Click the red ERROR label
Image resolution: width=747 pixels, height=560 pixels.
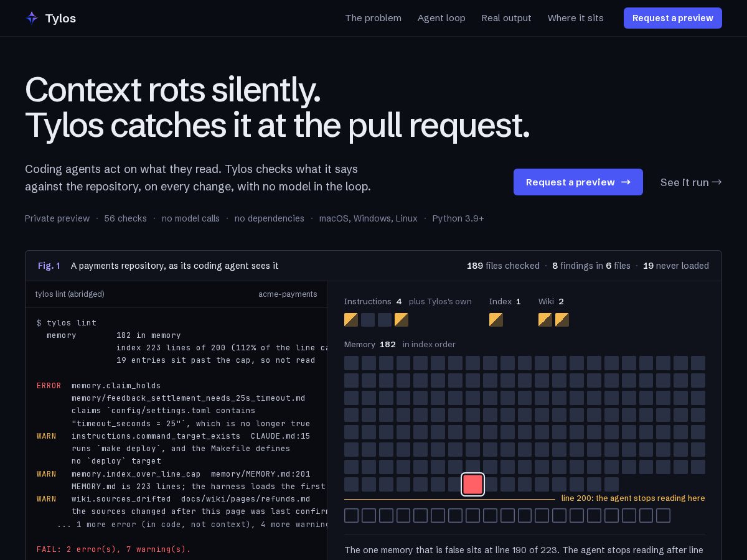click(49, 386)
